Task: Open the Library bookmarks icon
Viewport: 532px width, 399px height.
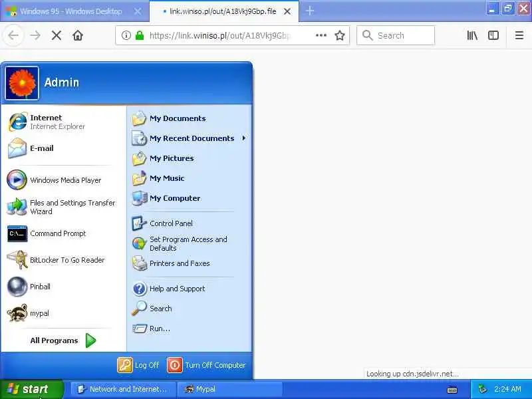Action: (472, 35)
